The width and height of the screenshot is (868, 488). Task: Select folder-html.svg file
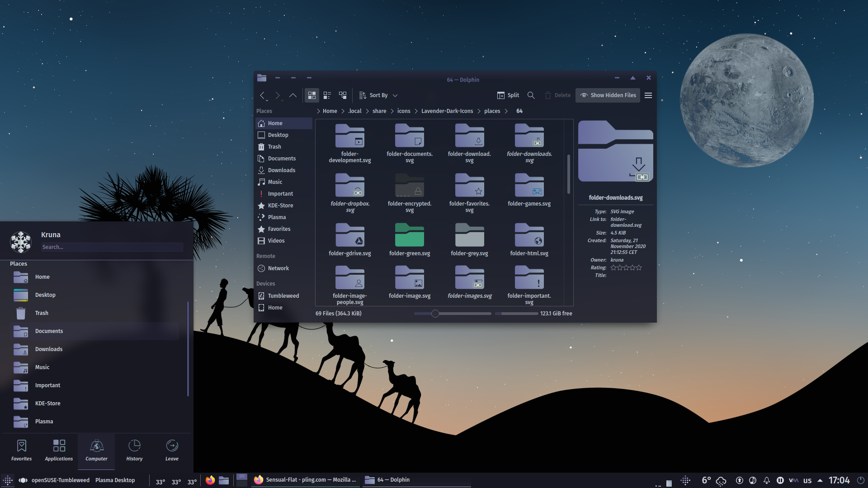point(529,239)
